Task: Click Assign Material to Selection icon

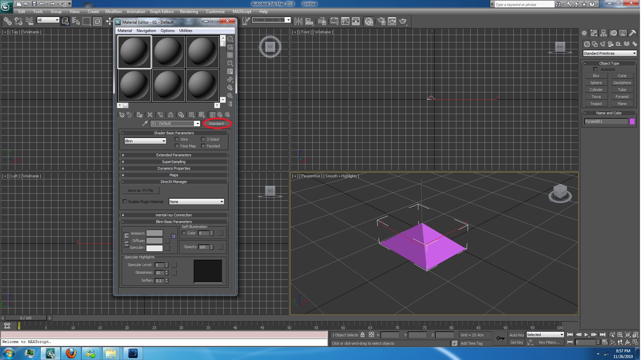Action: pos(139,115)
